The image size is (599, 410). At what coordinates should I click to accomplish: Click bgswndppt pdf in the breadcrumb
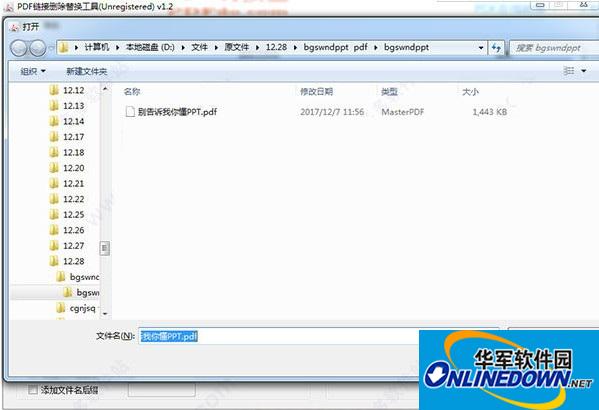point(335,47)
